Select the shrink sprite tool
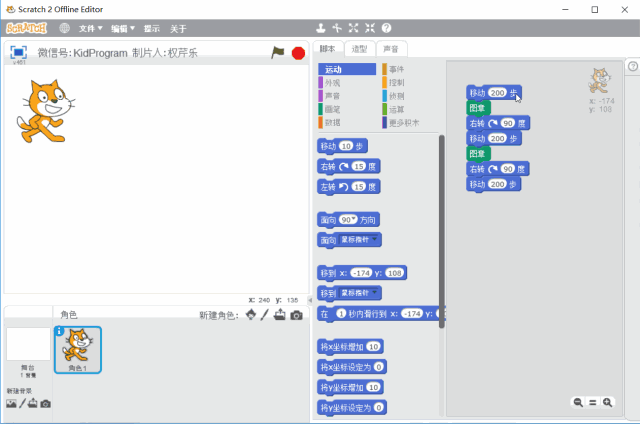640x424 pixels. (x=369, y=28)
